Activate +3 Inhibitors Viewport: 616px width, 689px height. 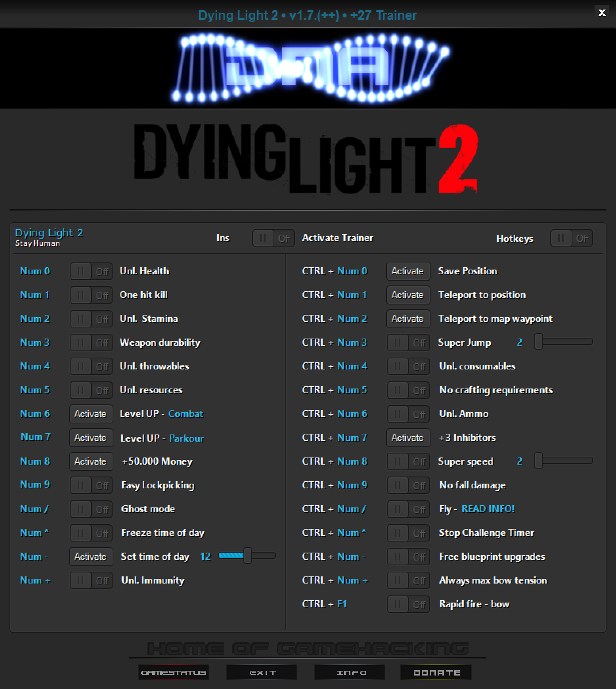coord(408,438)
